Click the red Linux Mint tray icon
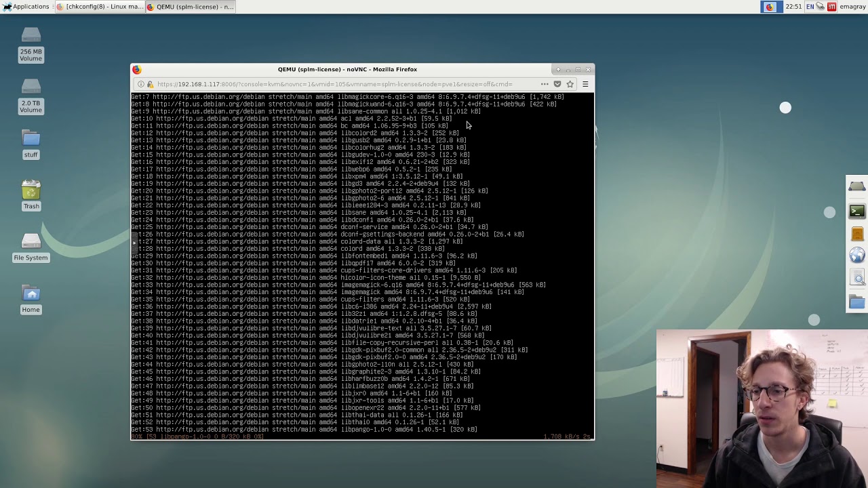The image size is (868, 488). click(831, 6)
